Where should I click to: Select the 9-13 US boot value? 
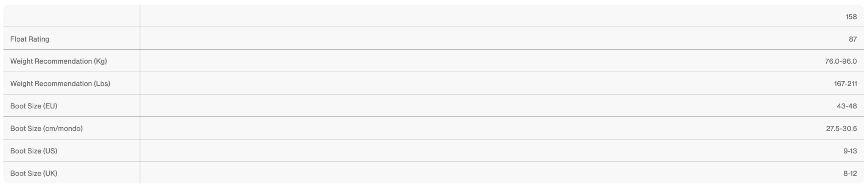(850, 151)
